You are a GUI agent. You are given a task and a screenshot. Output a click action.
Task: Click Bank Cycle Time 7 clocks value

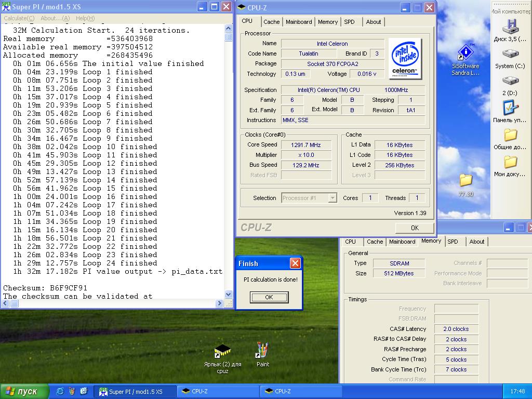(x=456, y=369)
